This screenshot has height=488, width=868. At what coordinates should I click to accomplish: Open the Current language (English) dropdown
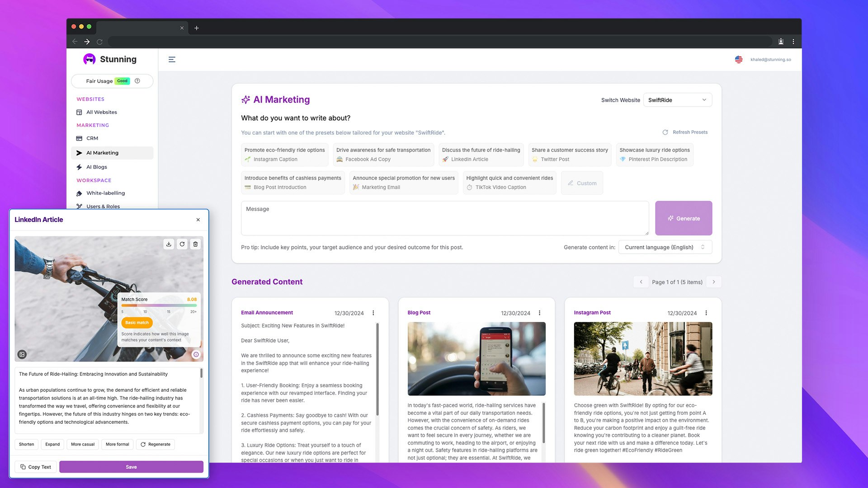665,247
